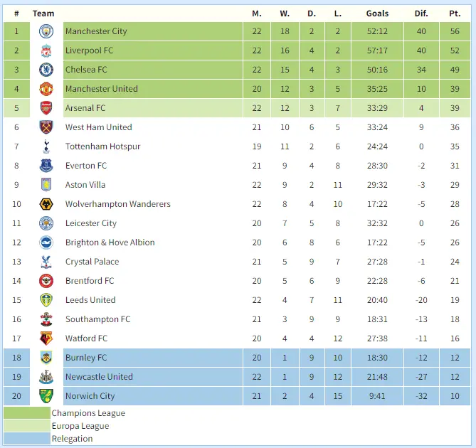Click the Team column header
Viewport: 476px width, 448px height.
pyautogui.click(x=43, y=14)
